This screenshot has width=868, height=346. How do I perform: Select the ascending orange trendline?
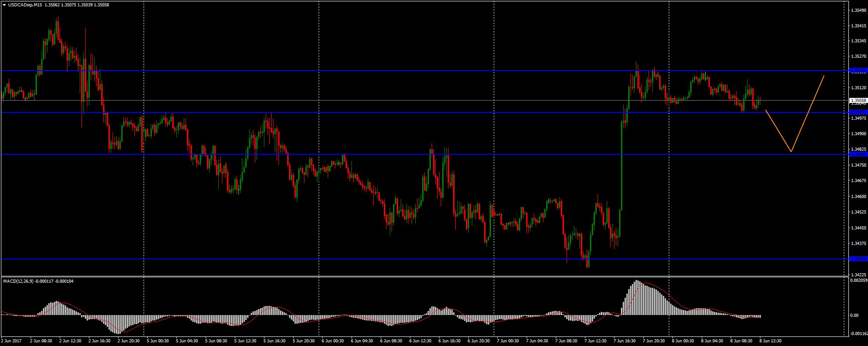[x=808, y=114]
